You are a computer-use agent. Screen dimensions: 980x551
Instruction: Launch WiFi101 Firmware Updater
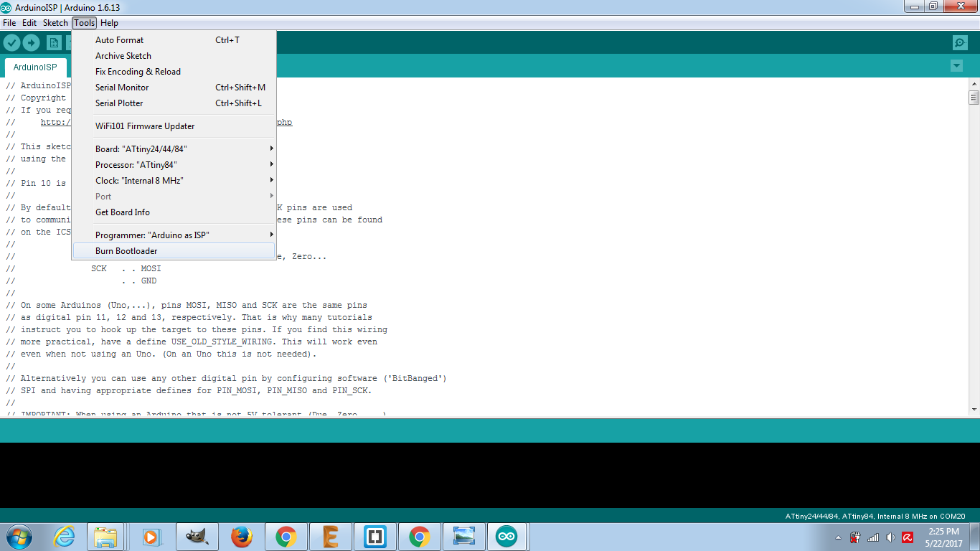[174, 126]
